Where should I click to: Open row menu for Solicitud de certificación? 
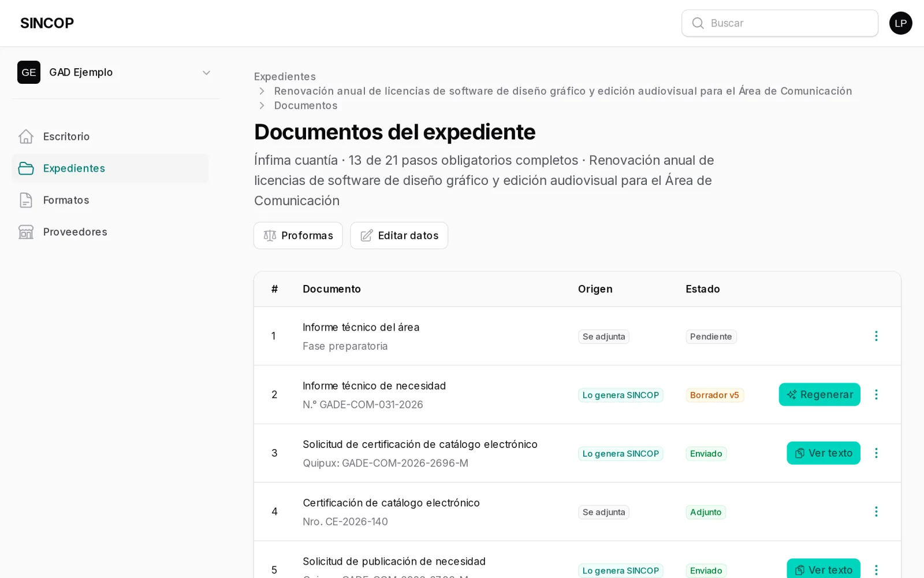click(876, 453)
